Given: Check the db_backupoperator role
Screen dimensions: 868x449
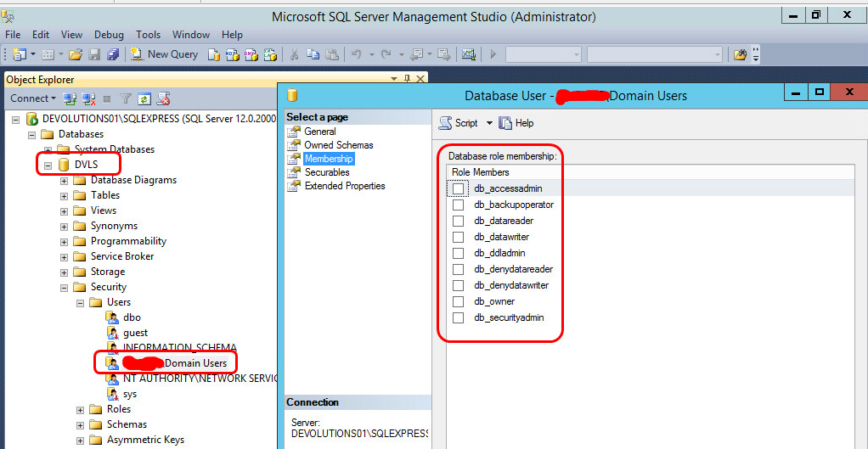Looking at the screenshot, I should tap(458, 205).
